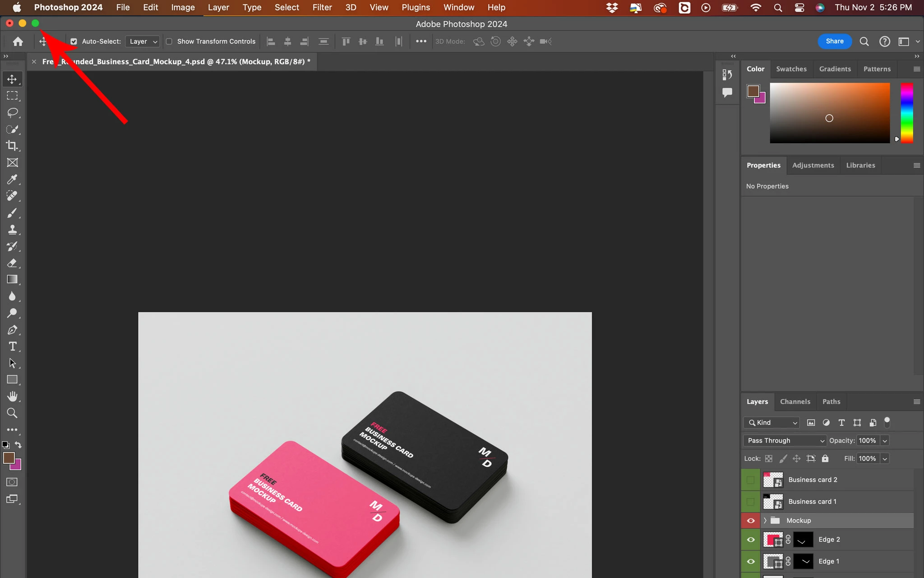Select the Lasso tool
Viewport: 924px width, 578px height.
pyautogui.click(x=12, y=112)
